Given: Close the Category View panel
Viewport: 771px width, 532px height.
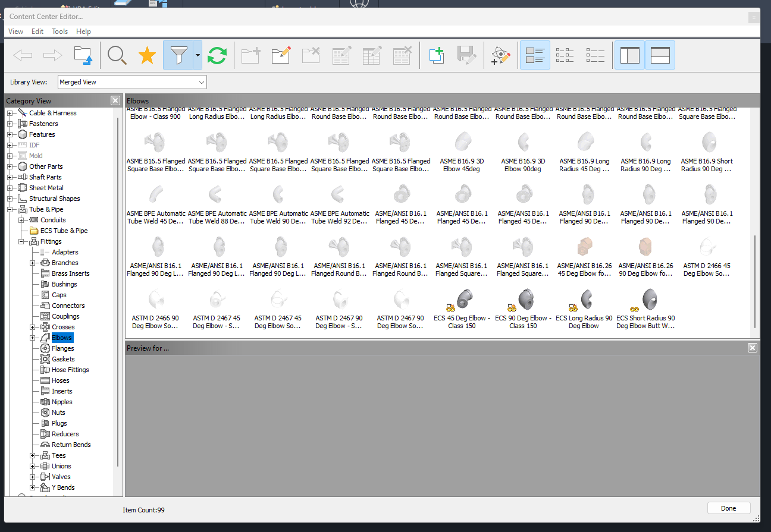Looking at the screenshot, I should point(115,100).
